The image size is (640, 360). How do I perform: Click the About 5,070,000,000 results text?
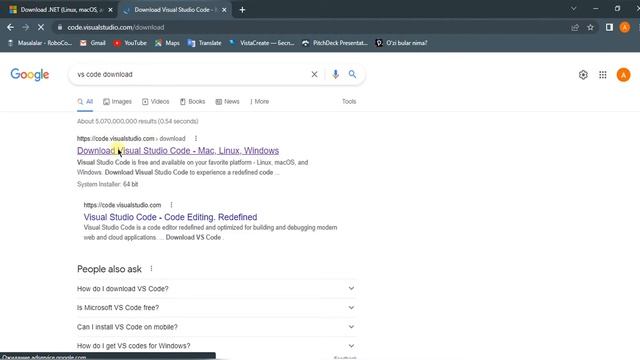(x=138, y=122)
